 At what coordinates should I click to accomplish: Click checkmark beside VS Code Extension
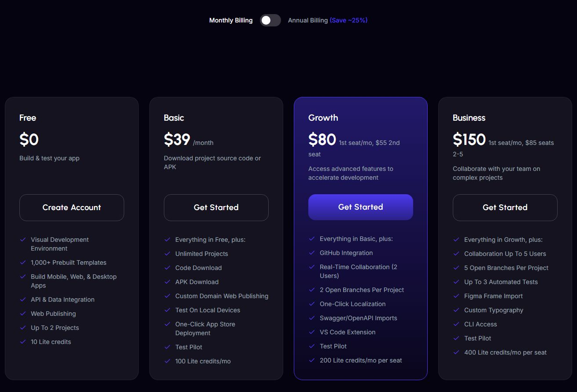point(311,332)
